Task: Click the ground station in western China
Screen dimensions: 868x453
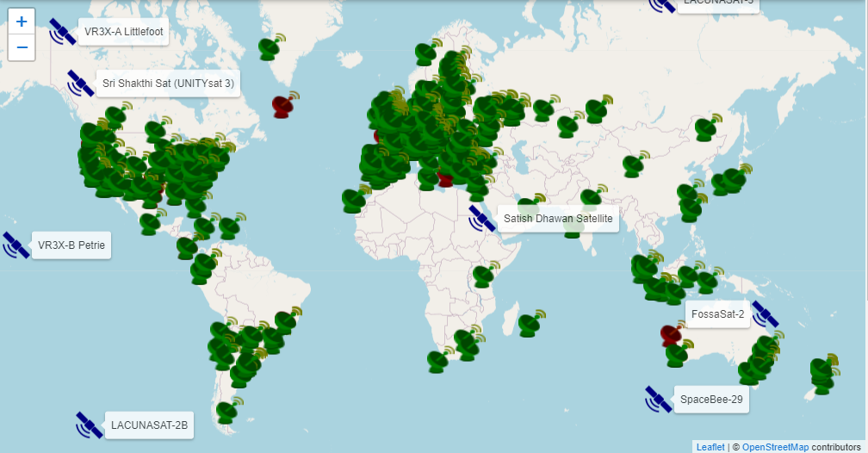Action: (x=635, y=164)
